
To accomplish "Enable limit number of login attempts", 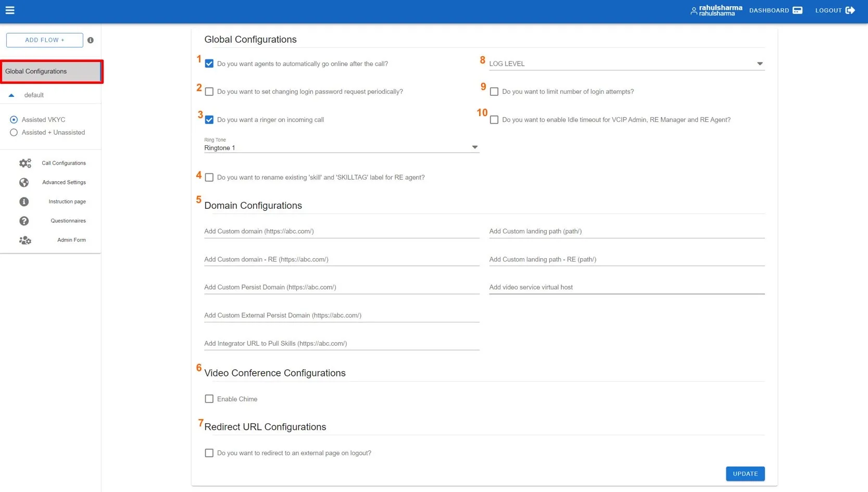I will click(494, 92).
